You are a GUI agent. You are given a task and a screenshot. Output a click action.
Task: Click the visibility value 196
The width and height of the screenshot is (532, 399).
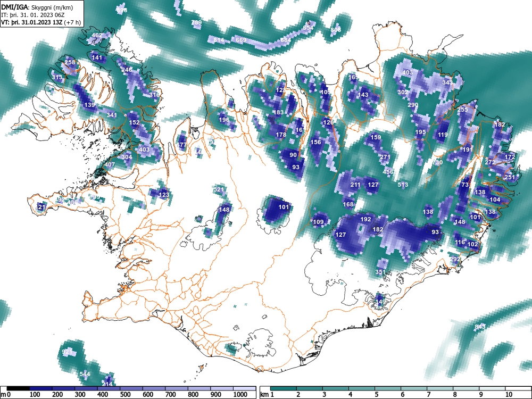click(x=224, y=120)
